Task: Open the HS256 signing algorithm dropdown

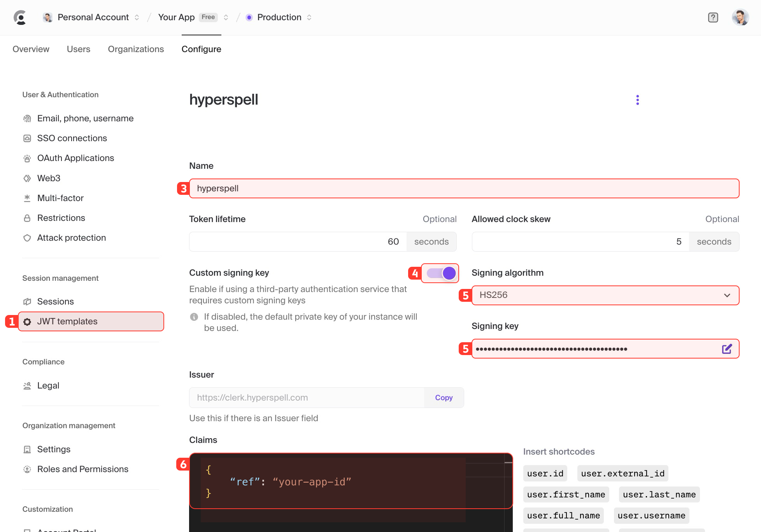Action: pyautogui.click(x=605, y=295)
